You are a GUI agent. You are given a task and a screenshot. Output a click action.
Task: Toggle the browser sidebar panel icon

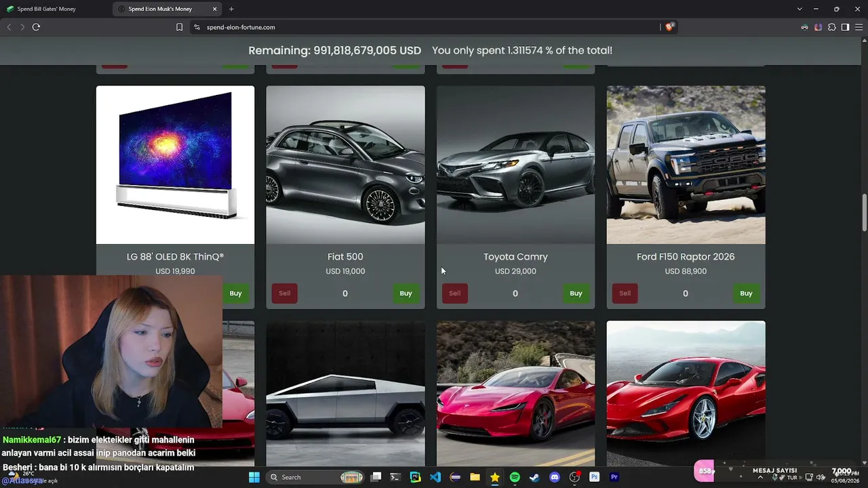[845, 27]
